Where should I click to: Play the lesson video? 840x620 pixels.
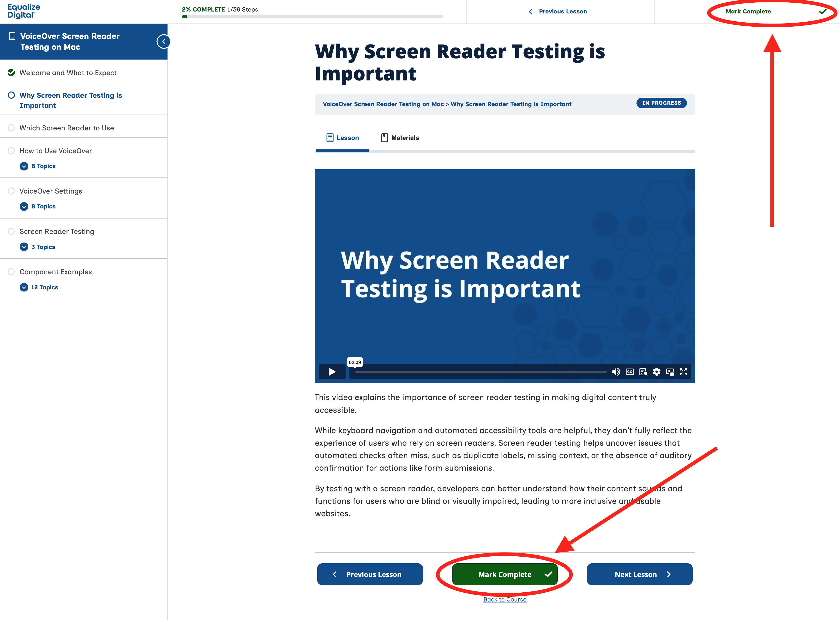pyautogui.click(x=331, y=371)
